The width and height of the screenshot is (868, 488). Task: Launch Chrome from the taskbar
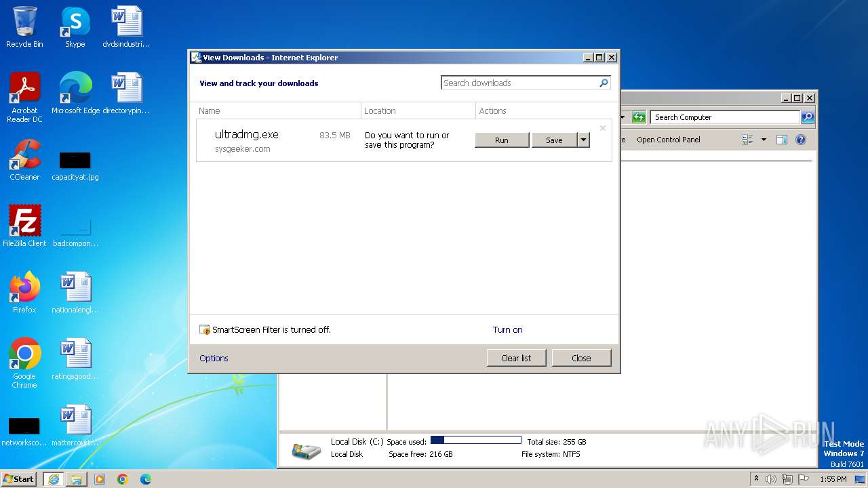point(123,479)
